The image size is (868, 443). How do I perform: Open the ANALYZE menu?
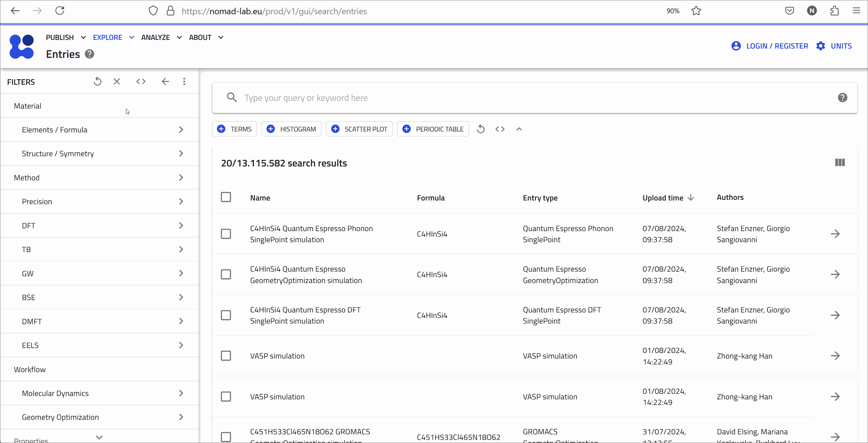(x=161, y=37)
